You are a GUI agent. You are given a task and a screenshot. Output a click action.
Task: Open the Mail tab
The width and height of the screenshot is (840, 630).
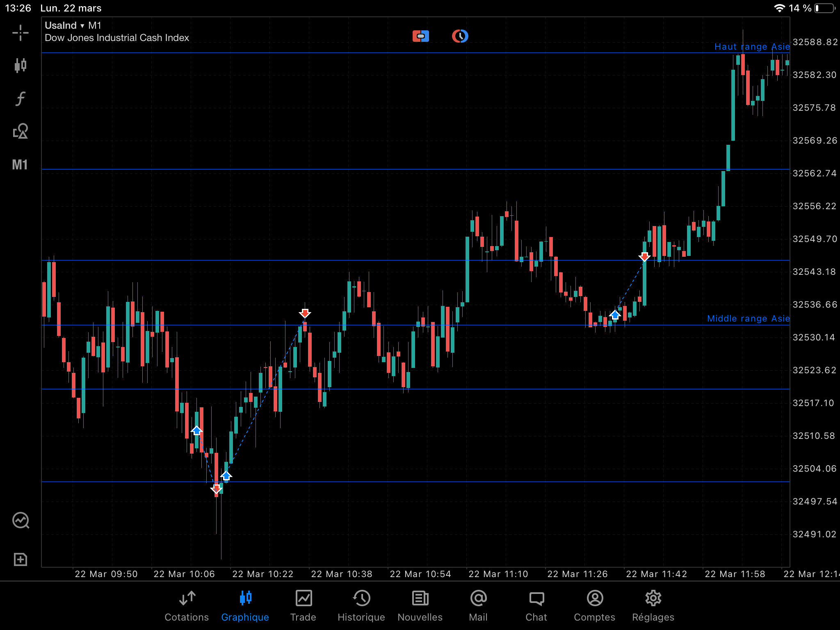click(x=478, y=606)
